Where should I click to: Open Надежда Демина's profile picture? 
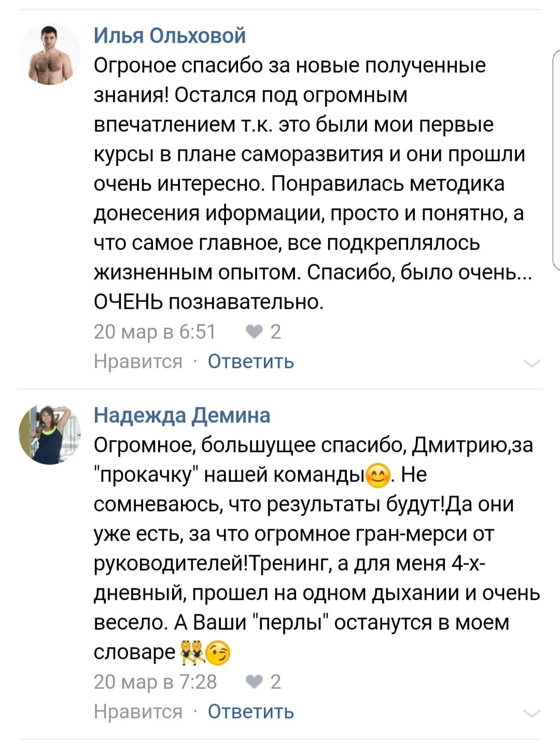[50, 434]
